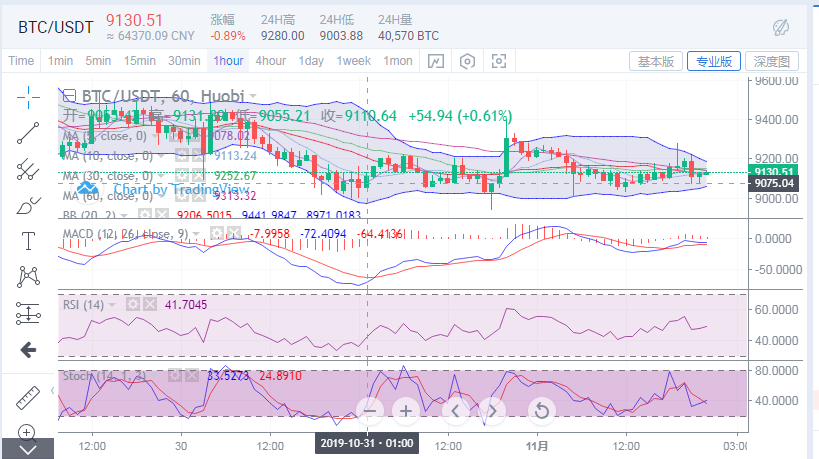
Task: Select the 1day interval
Action: pos(311,61)
